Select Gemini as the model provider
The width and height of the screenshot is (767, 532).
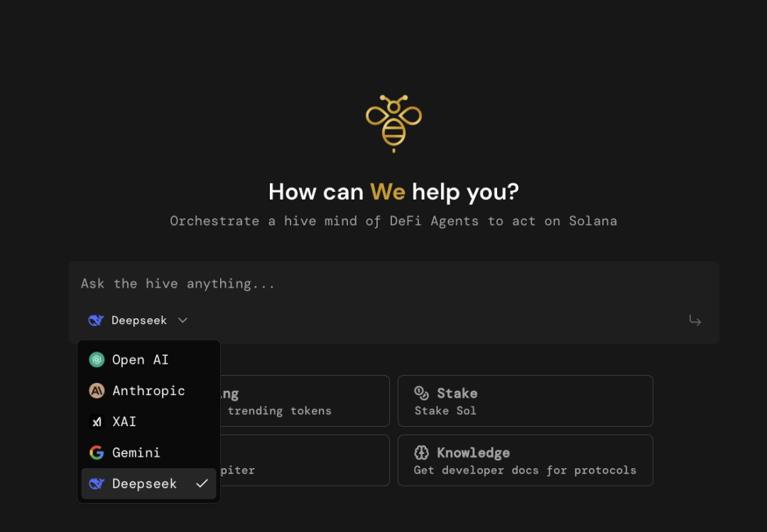tap(135, 452)
